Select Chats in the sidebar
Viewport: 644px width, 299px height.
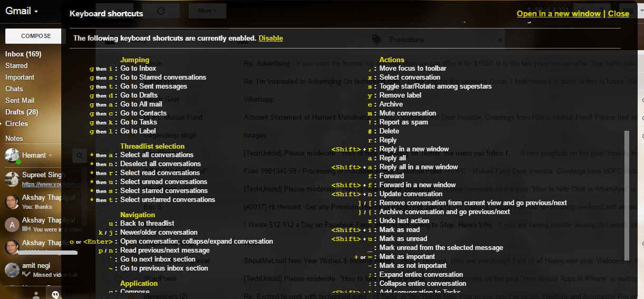point(14,89)
